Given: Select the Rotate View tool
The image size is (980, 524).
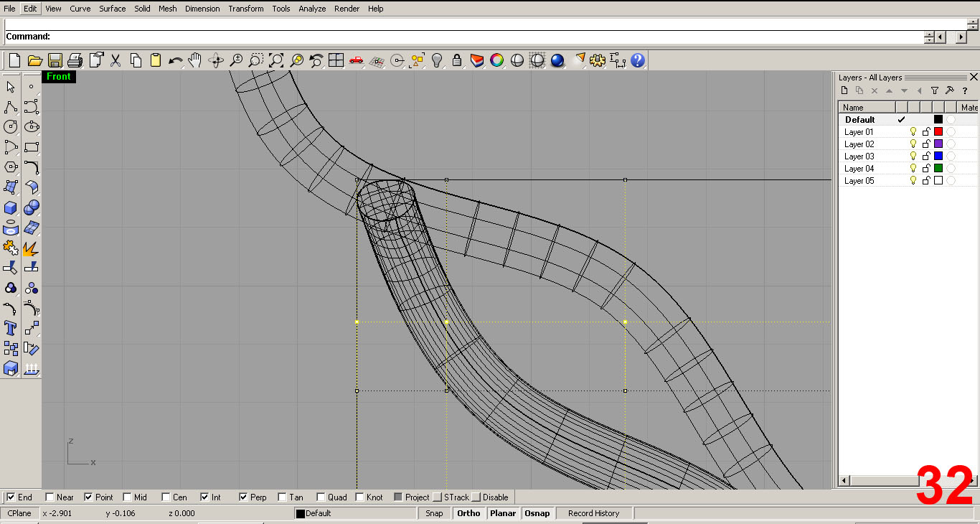Looking at the screenshot, I should click(216, 61).
